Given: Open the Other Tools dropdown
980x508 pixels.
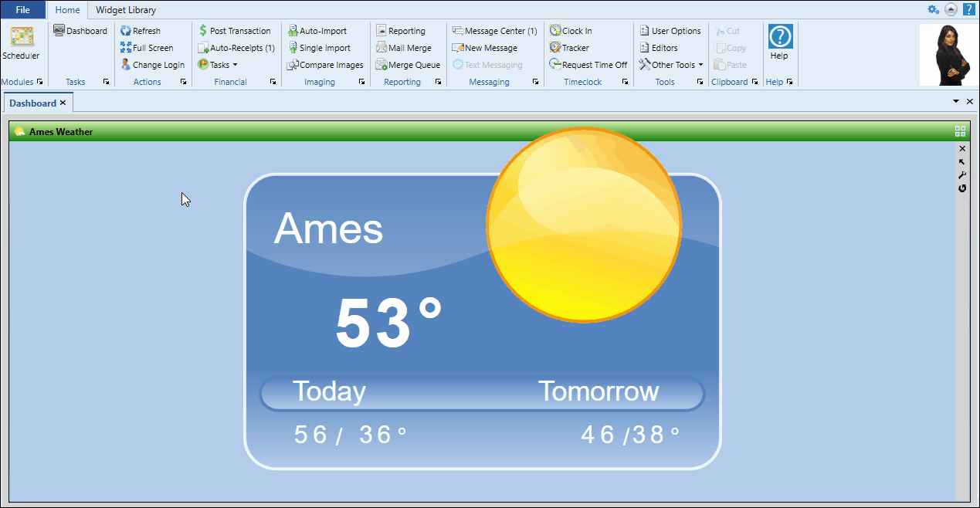Looking at the screenshot, I should [671, 65].
